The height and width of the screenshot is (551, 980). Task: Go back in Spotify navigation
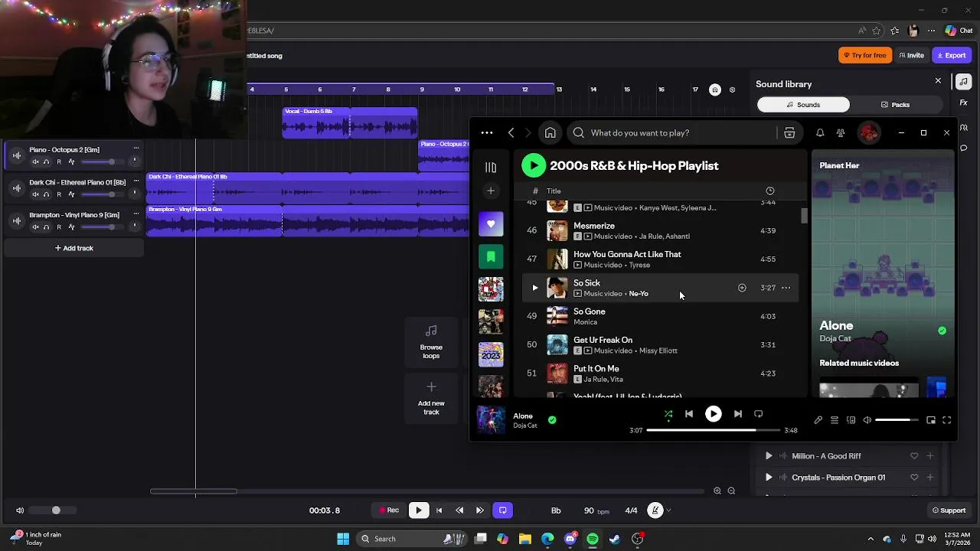pos(511,133)
